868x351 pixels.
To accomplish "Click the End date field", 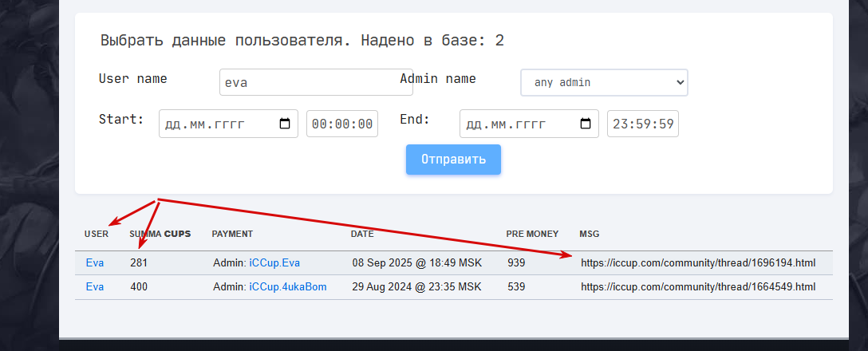I will click(x=529, y=124).
